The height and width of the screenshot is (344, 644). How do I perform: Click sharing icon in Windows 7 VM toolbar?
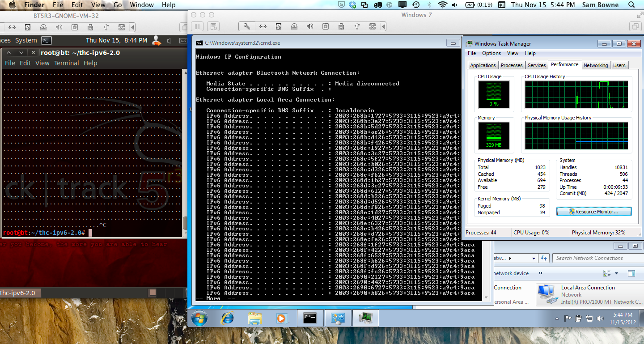click(372, 26)
